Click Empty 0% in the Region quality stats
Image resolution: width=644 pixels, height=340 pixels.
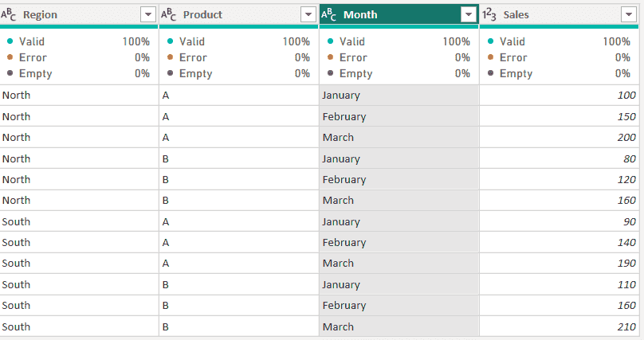[78, 73]
